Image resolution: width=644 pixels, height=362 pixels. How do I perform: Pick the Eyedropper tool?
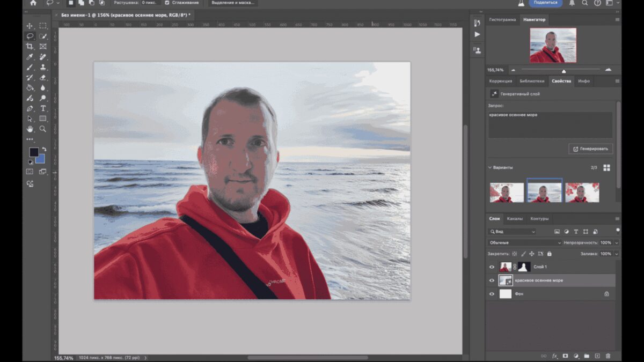(30, 57)
